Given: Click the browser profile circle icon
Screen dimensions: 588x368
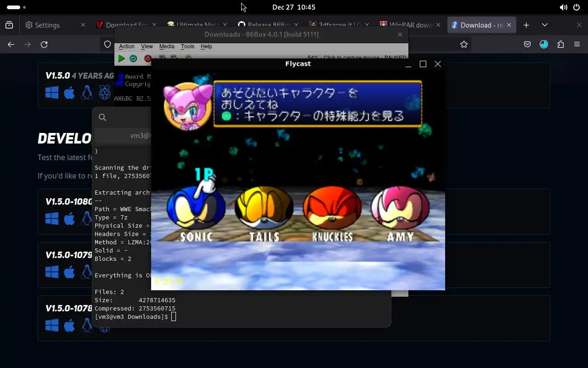Looking at the screenshot, I should pyautogui.click(x=544, y=44).
